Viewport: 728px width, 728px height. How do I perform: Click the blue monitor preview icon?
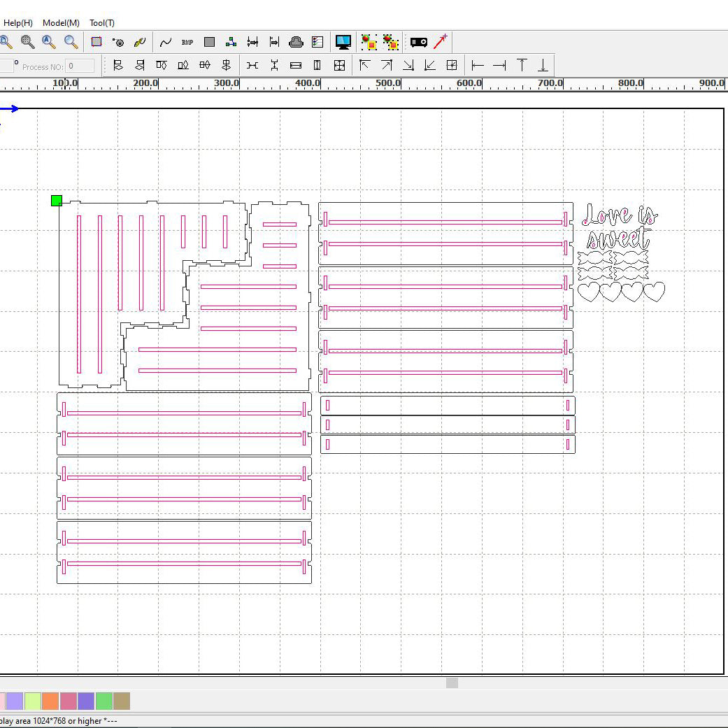tap(343, 42)
